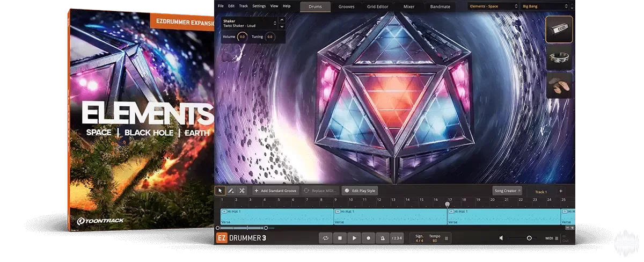Open the Edit menu
This screenshot has width=644, height=262.
coord(231,6)
